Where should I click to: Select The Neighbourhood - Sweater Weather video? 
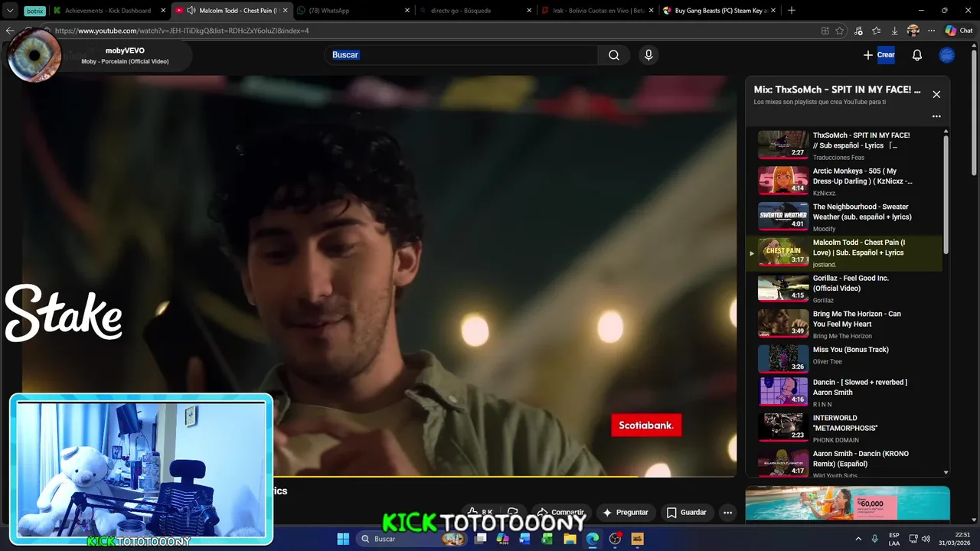tap(844, 217)
